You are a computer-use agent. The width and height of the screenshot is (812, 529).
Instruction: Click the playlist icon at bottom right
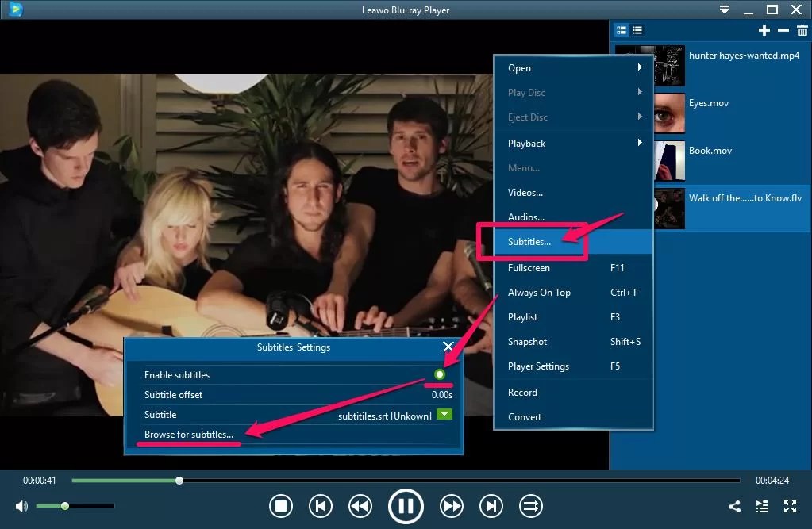(x=761, y=506)
